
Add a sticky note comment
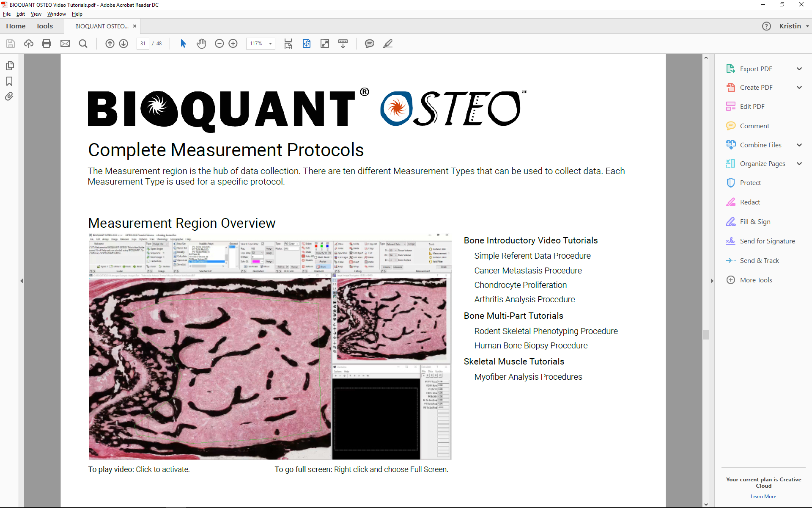pyautogui.click(x=370, y=44)
